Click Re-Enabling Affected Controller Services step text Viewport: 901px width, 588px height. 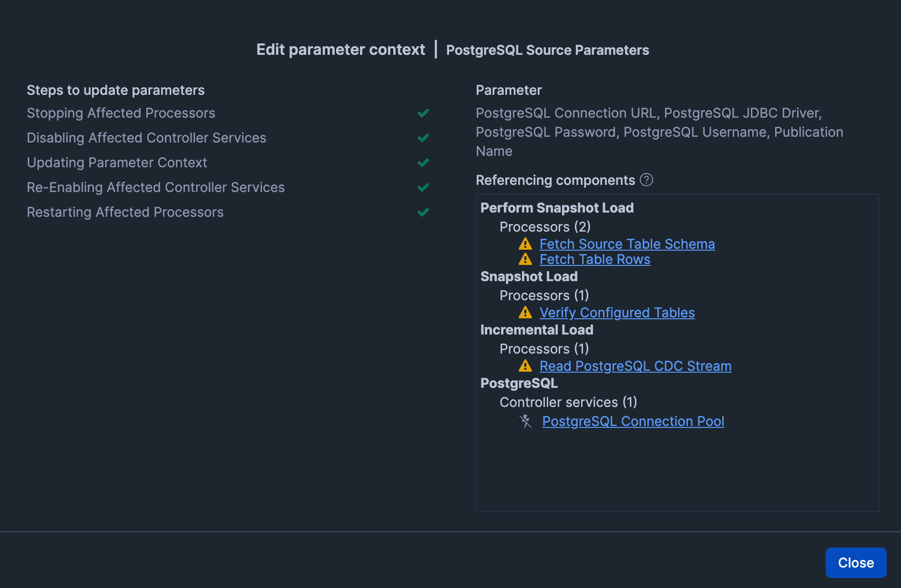point(155,187)
